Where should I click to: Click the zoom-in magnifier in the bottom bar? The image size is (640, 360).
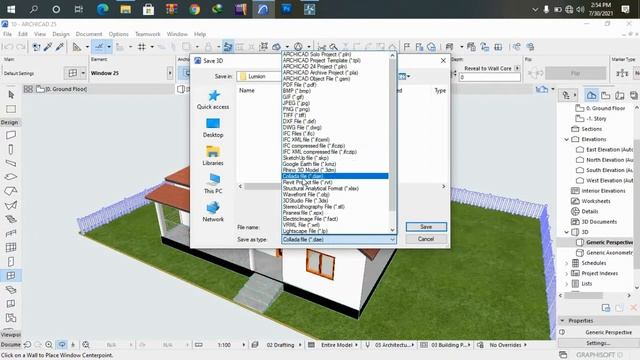tap(49, 345)
